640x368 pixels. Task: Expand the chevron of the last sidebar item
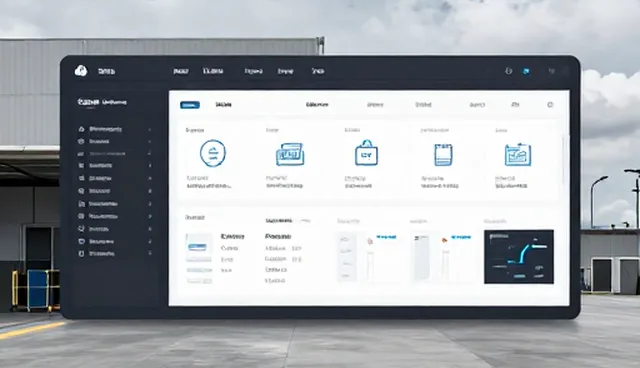(150, 253)
